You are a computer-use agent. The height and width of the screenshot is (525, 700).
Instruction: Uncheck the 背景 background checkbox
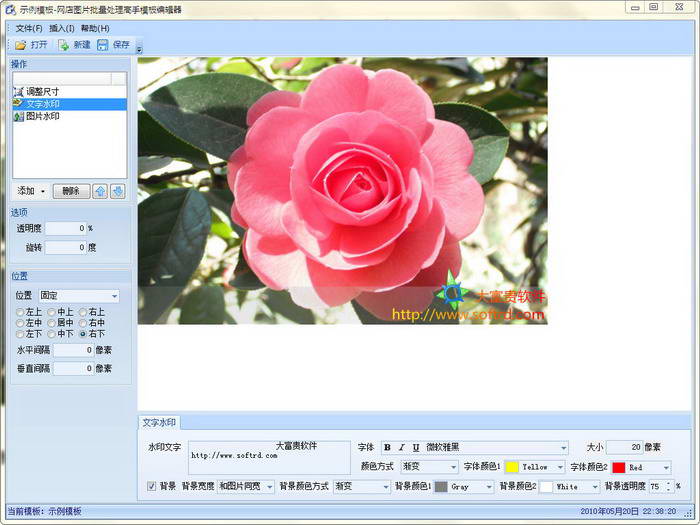pos(152,486)
